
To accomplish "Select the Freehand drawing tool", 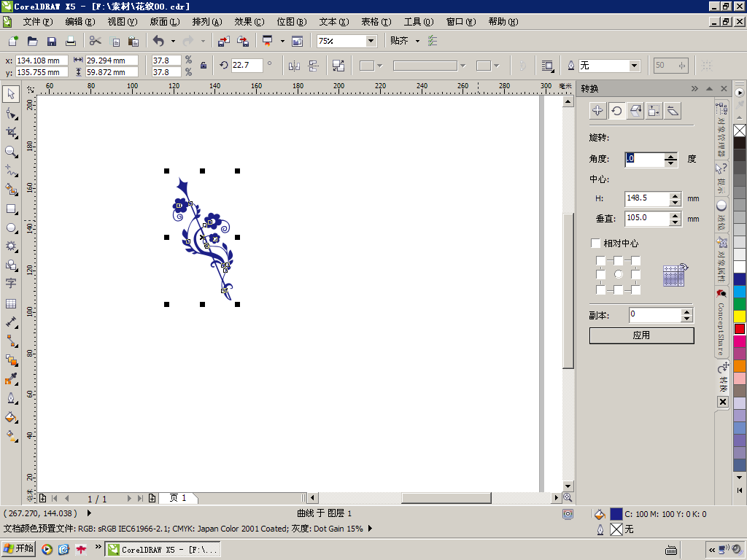I will pyautogui.click(x=11, y=171).
